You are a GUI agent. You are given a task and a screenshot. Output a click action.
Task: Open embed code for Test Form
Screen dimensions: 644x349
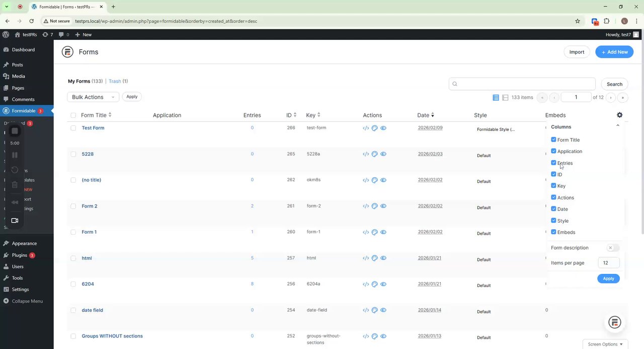click(366, 128)
